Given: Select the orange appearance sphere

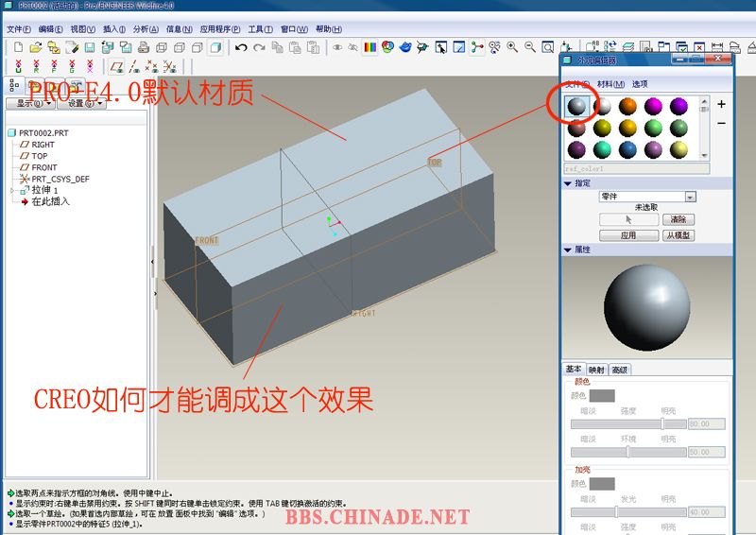Looking at the screenshot, I should pos(627,106).
